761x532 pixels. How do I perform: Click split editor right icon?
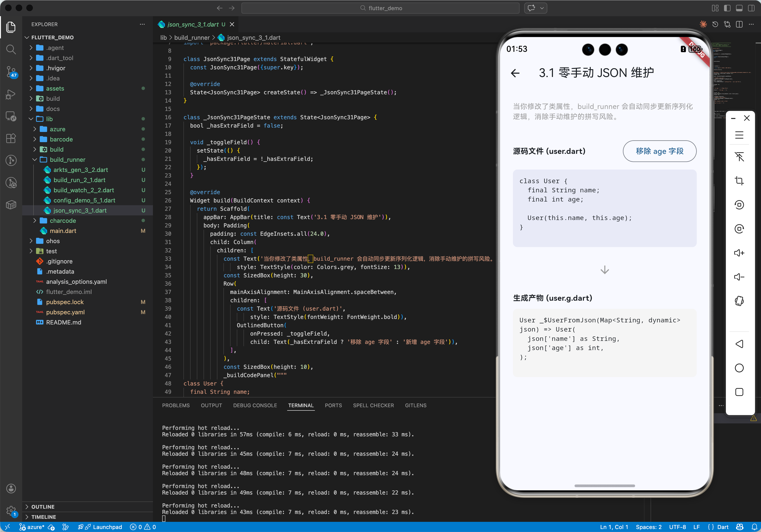[739, 24]
